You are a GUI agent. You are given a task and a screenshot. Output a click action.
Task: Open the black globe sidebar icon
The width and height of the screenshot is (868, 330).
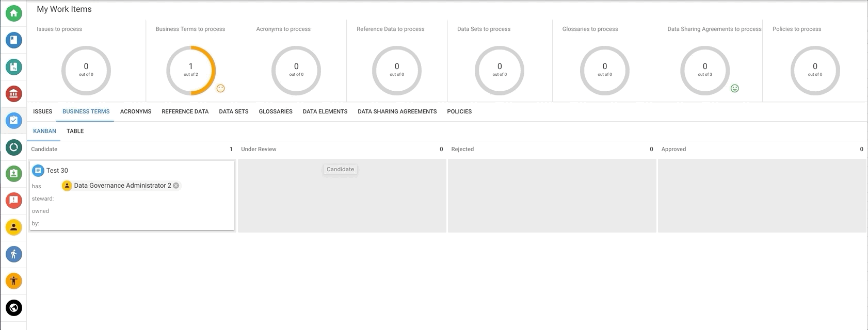14,308
